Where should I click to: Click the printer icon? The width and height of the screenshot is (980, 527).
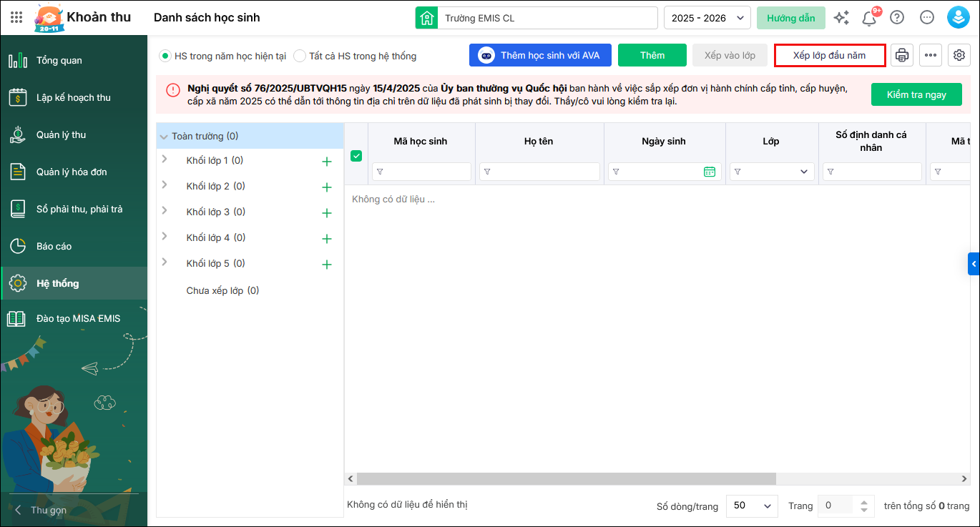point(902,55)
